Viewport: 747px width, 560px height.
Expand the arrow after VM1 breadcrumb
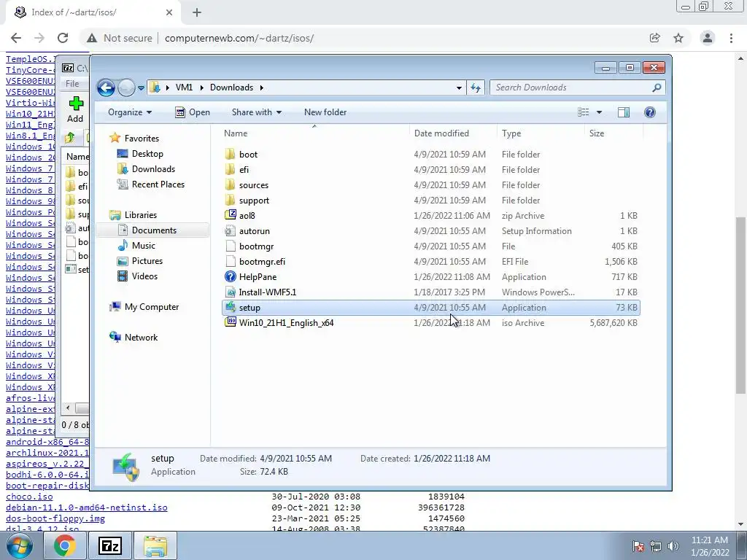(x=201, y=87)
